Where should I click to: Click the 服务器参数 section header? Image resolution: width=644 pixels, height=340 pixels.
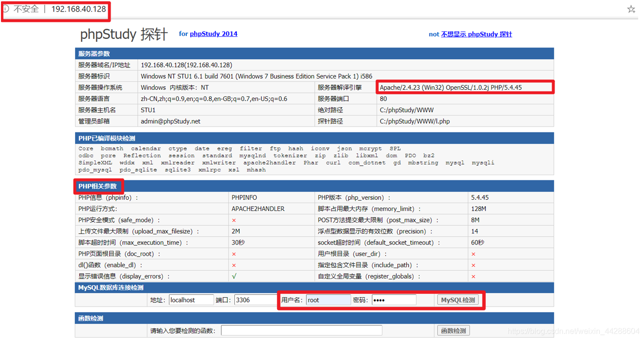[314, 53]
